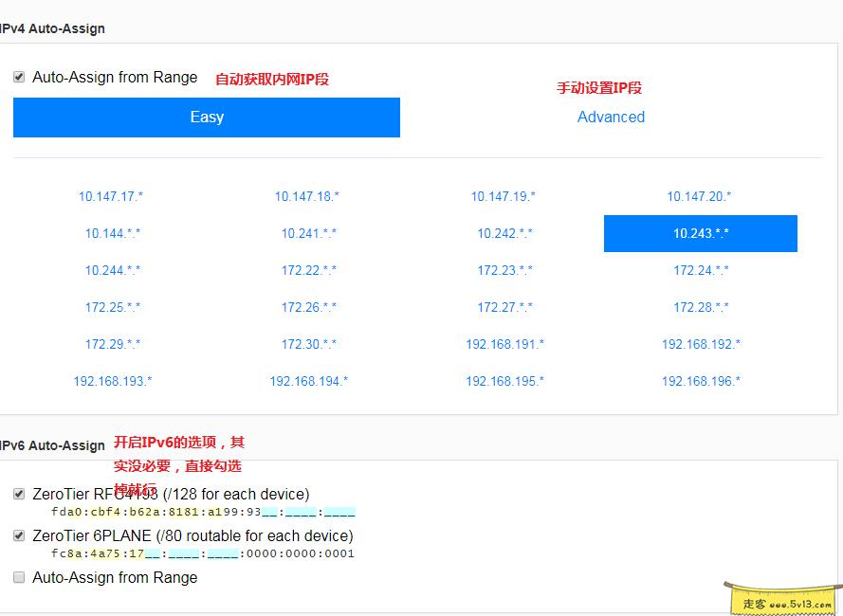Image resolution: width=843 pixels, height=616 pixels.
Task: Pick the 172.28.*.* subnet
Action: tap(700, 307)
